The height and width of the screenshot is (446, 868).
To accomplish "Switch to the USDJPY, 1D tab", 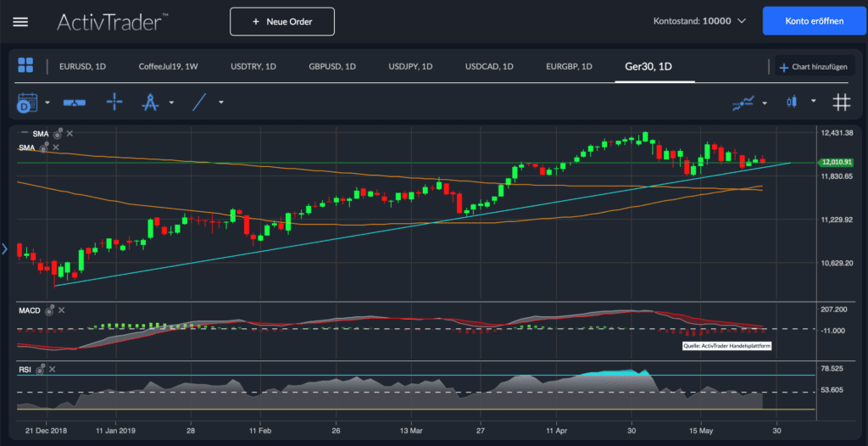I will pos(411,66).
